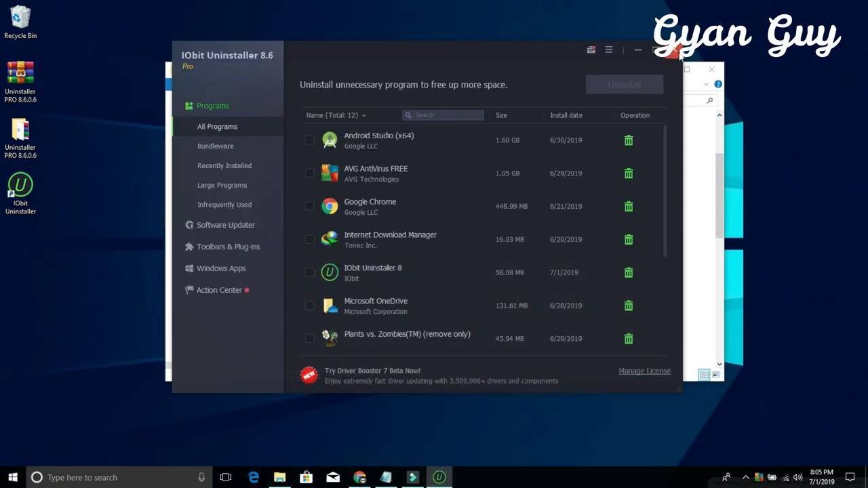Image resolution: width=868 pixels, height=488 pixels.
Task: Click the trash icon for Plants vs. Zombies
Action: 629,339
